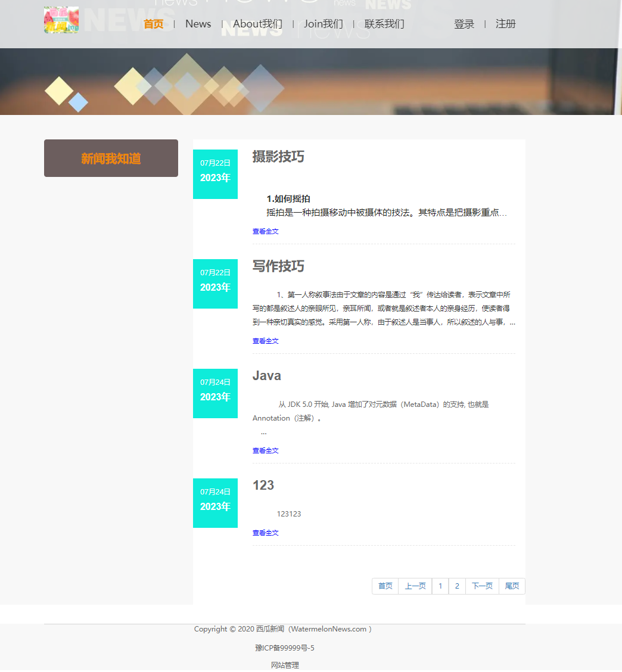
Task: Go to 首页 in pagination
Action: click(x=385, y=586)
